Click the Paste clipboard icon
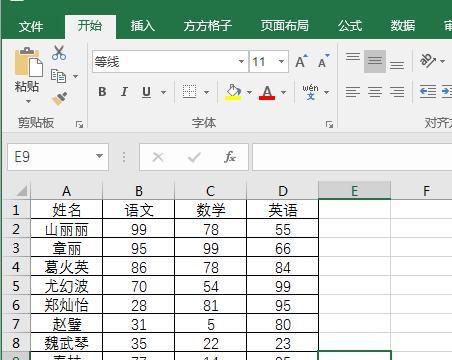452x360 pixels. tap(29, 62)
